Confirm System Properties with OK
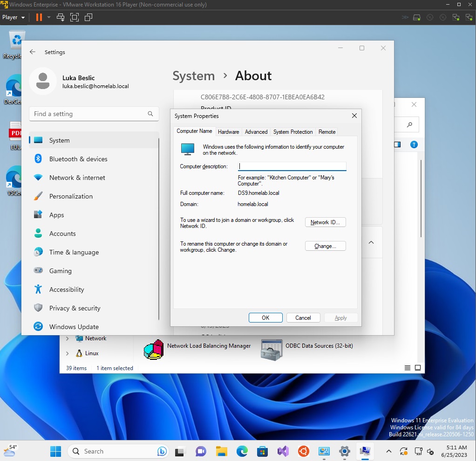Image resolution: width=476 pixels, height=461 pixels. click(265, 317)
